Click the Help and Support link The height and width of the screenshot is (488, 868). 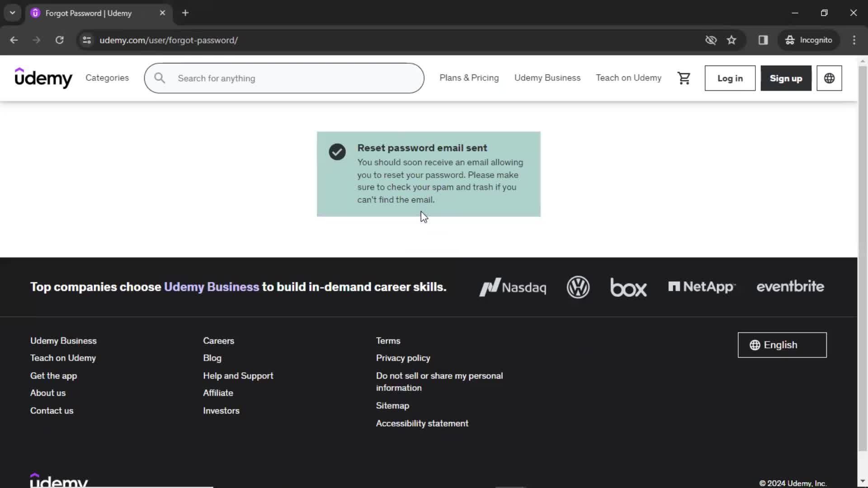coord(238,375)
